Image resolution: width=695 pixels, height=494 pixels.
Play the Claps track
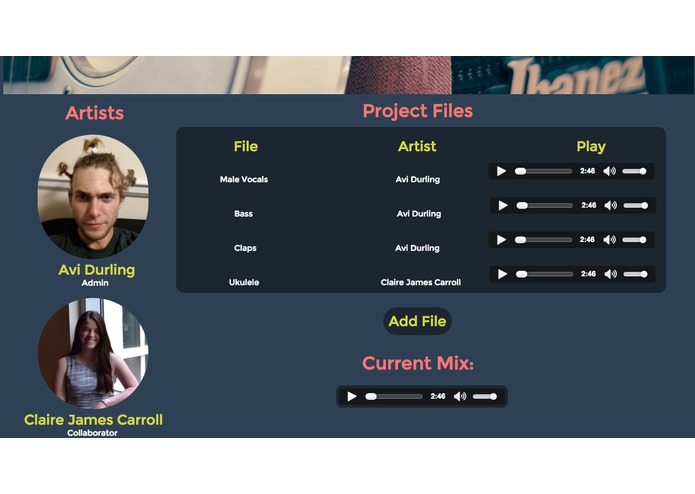[x=501, y=240]
